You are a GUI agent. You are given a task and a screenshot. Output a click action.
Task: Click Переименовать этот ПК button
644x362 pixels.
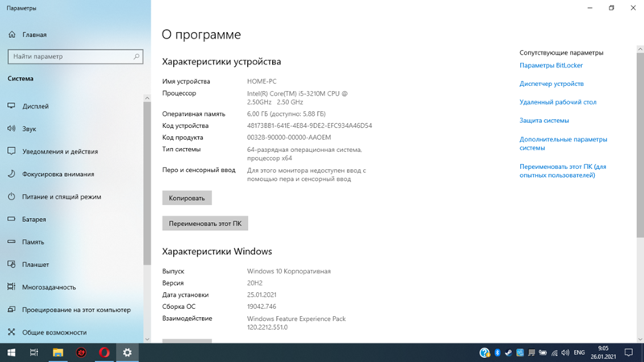point(205,224)
